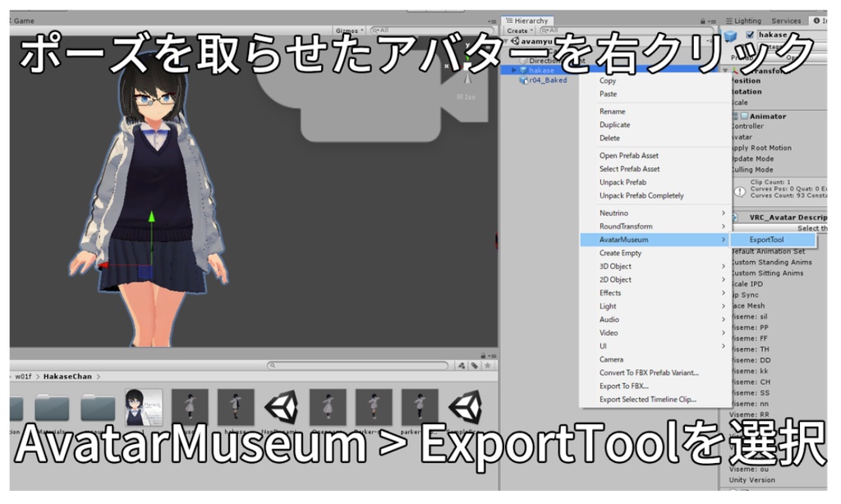This screenshot has width=841, height=504.
Task: Open the Lighting tab
Action: pos(743,21)
